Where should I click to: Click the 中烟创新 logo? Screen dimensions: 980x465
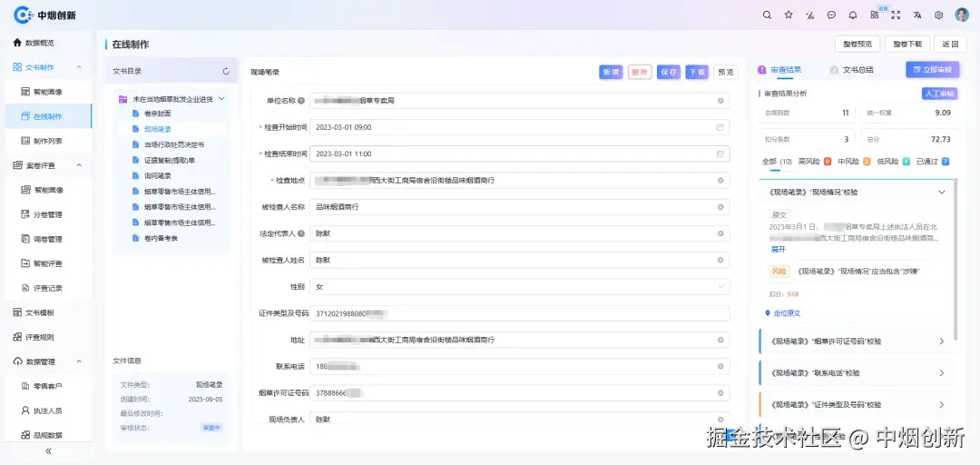point(44,15)
